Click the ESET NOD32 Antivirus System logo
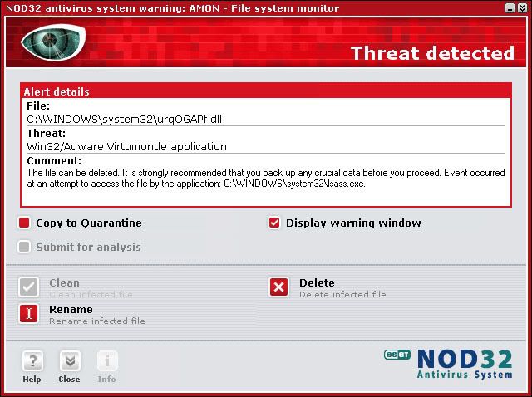This screenshot has height=397, width=532. pos(448,364)
